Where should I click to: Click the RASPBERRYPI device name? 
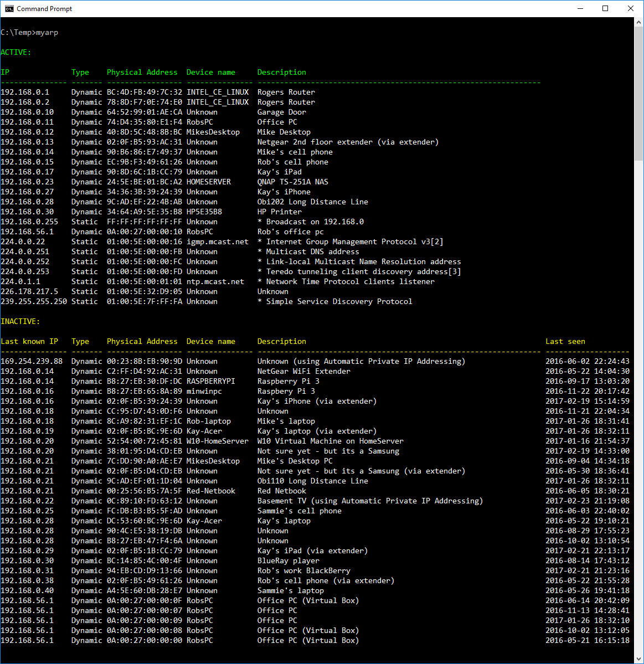pyautogui.click(x=211, y=382)
